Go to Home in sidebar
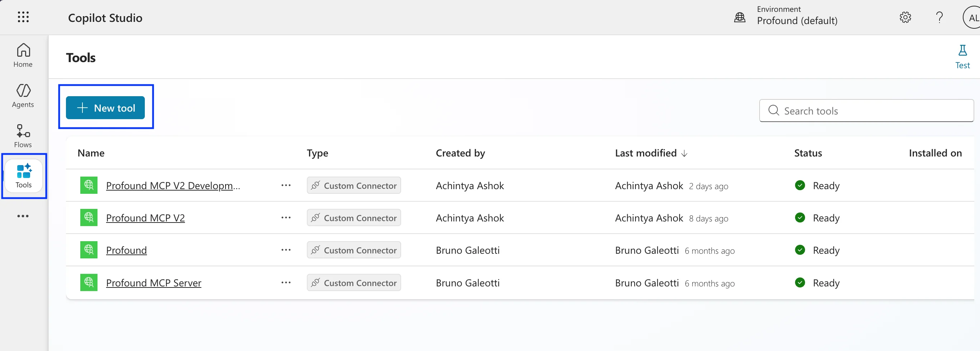980x351 pixels. 23,55
